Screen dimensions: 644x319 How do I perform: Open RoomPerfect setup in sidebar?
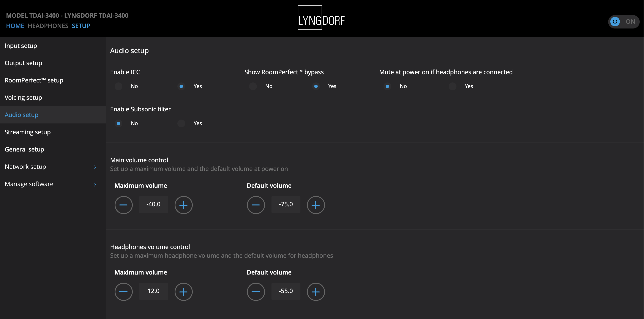point(34,80)
